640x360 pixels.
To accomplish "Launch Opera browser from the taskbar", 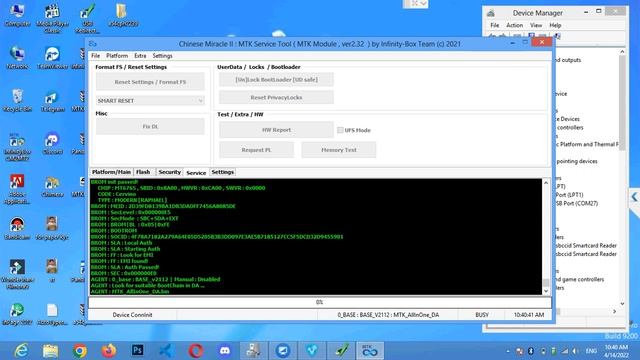I will tap(196, 351).
